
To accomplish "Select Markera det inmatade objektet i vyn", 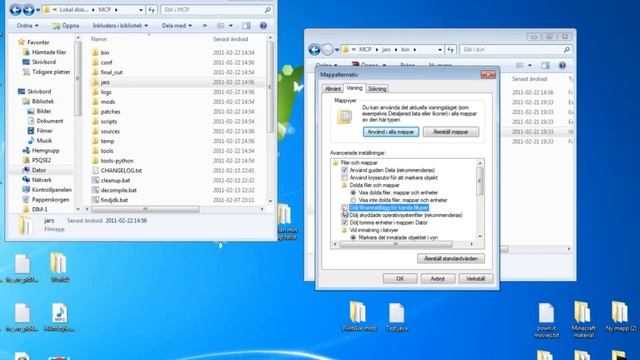I will (353, 238).
